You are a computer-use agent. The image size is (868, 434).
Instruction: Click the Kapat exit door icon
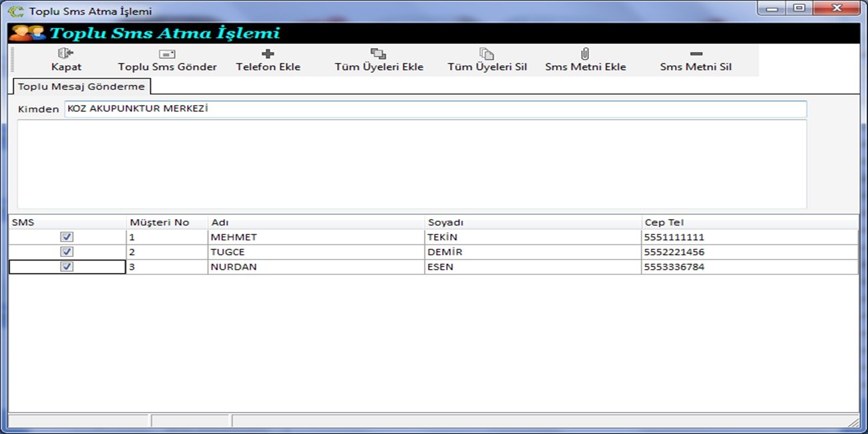coord(66,54)
